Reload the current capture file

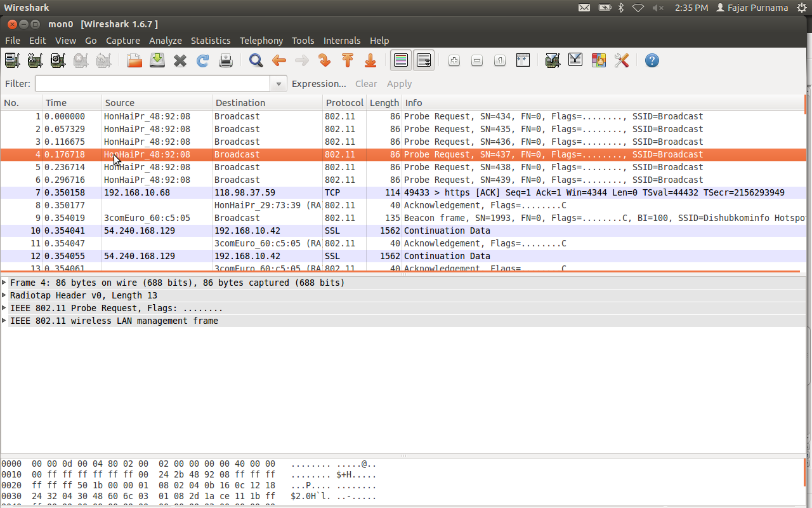tap(203, 60)
